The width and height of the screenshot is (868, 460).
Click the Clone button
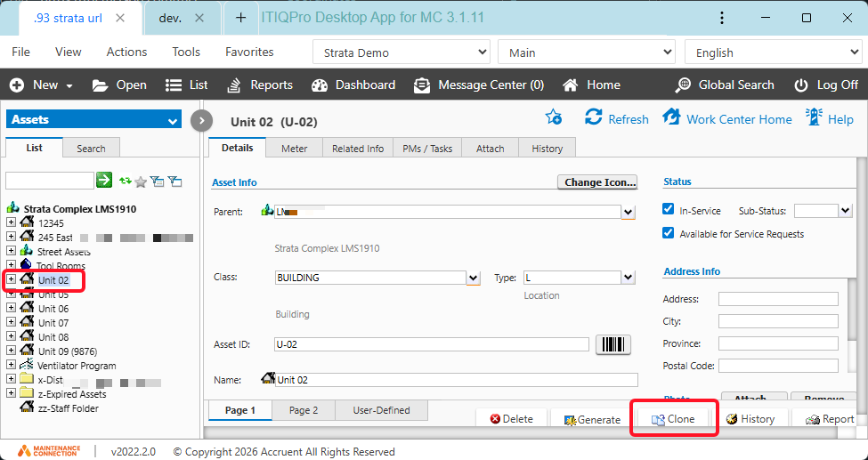673,419
